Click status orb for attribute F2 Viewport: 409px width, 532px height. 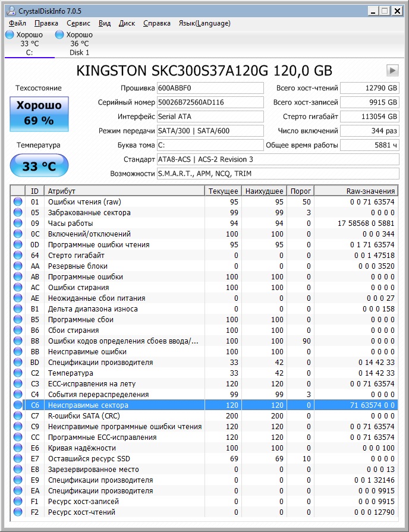(x=18, y=512)
